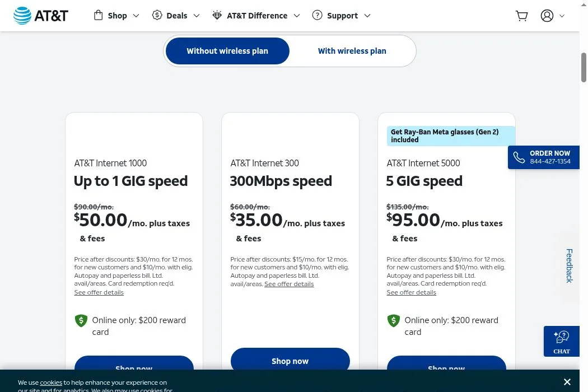
Task: Click green reward shield under Internet 5000
Action: click(393, 321)
